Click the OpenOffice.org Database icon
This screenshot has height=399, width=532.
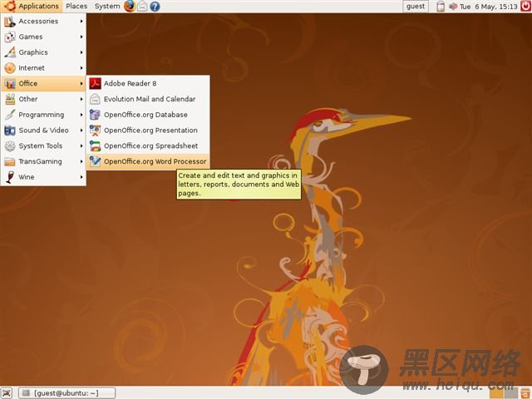click(95, 115)
